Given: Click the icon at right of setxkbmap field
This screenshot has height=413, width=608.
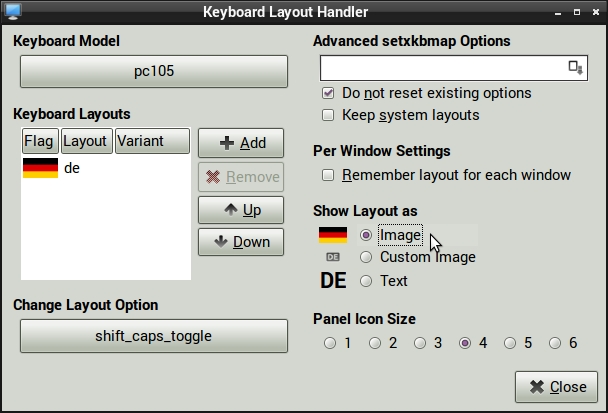Looking at the screenshot, I should click(576, 67).
